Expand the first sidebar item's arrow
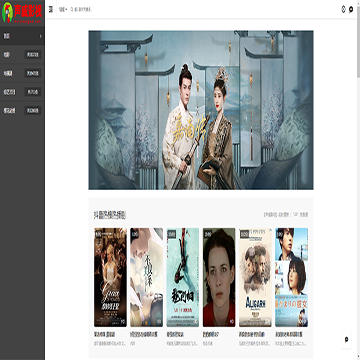This screenshot has width=360, height=360. click(x=41, y=36)
